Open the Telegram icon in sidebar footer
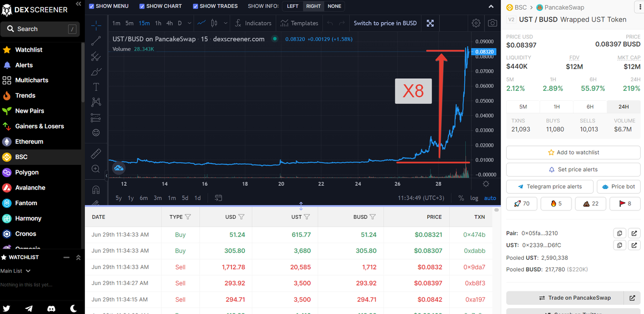Screen dimensions: 644x314 (x=29, y=308)
